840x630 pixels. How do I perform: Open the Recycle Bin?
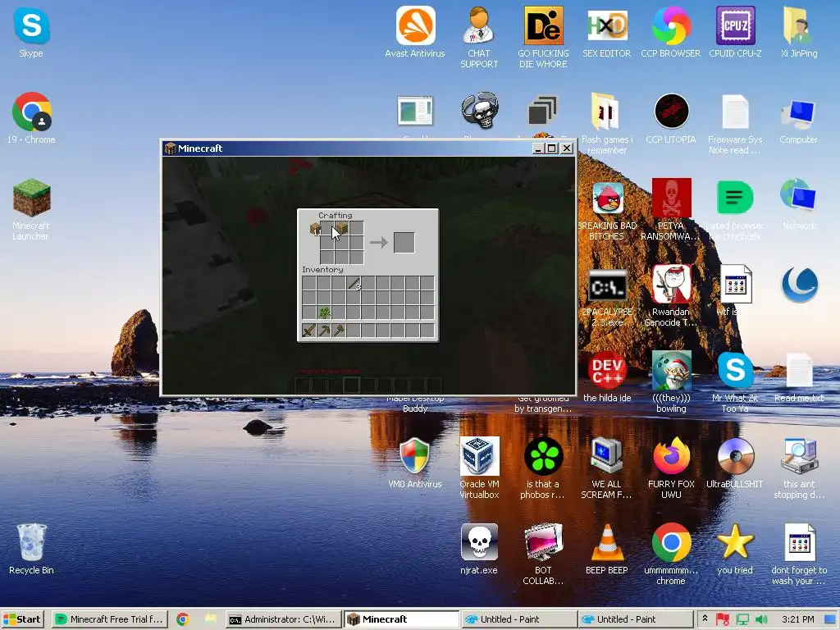(x=32, y=549)
